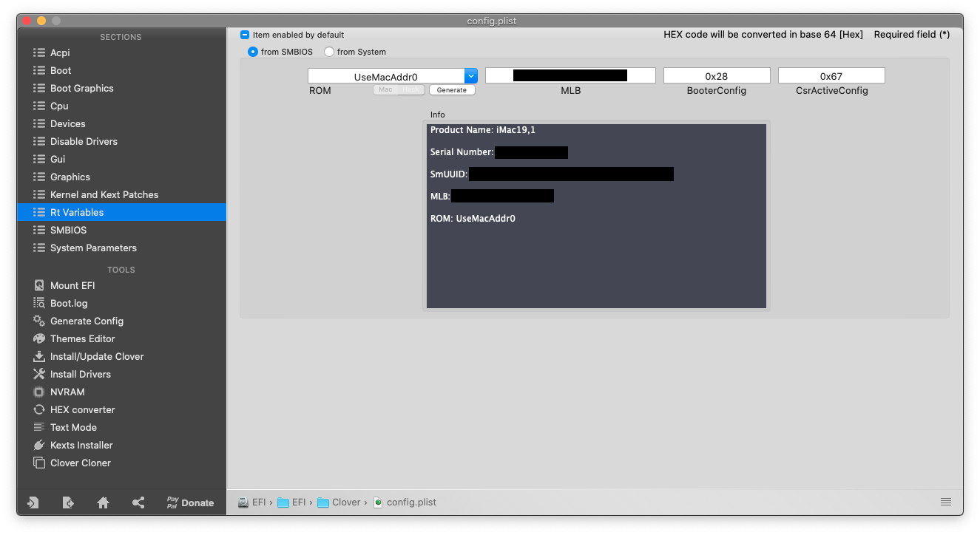
Task: Select the Acpi section
Action: click(121, 52)
